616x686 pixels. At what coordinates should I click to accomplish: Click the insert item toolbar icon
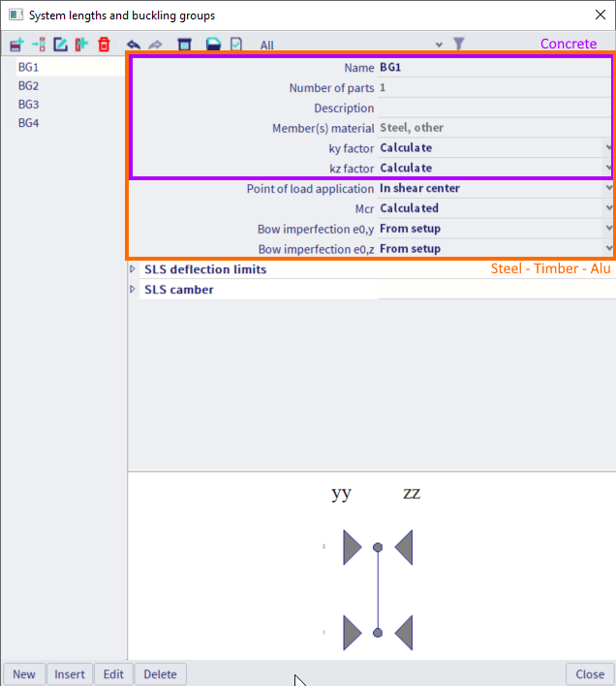38,45
